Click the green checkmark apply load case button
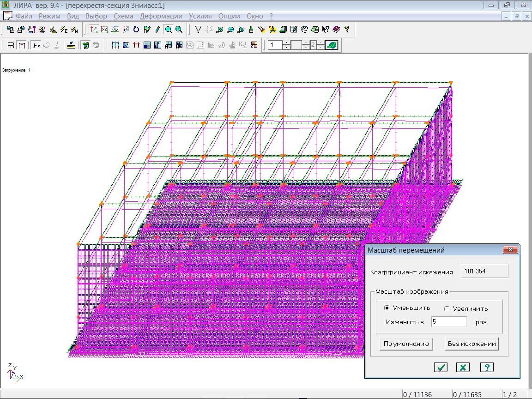The height and width of the screenshot is (399, 532). [332, 45]
